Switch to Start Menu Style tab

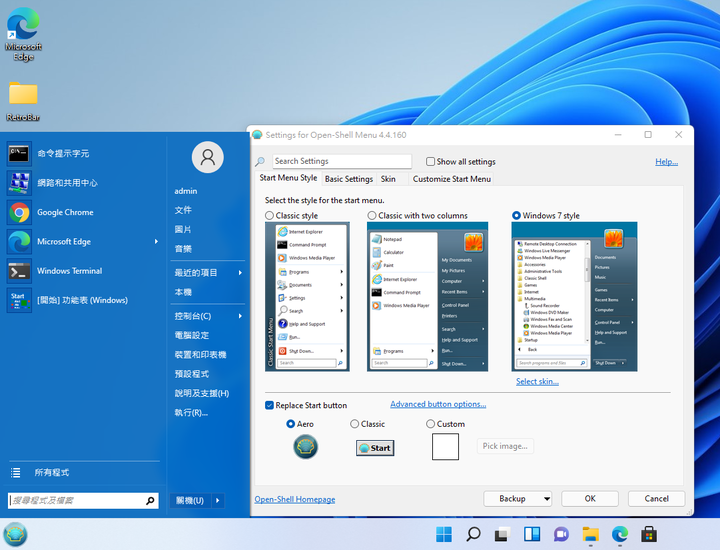[288, 178]
